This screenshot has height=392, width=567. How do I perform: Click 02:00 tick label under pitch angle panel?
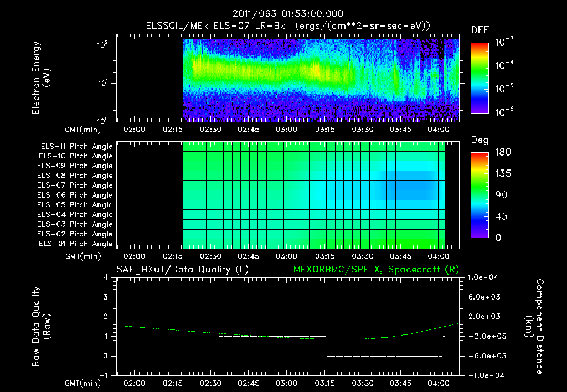(134, 257)
